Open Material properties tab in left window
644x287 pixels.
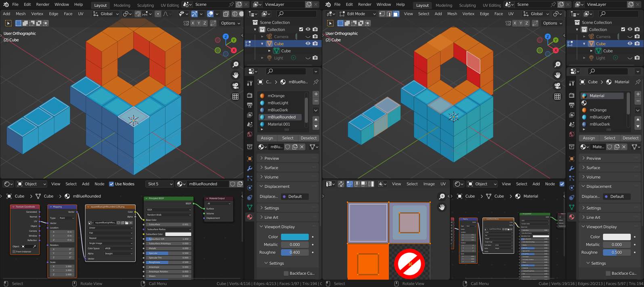pyautogui.click(x=250, y=217)
